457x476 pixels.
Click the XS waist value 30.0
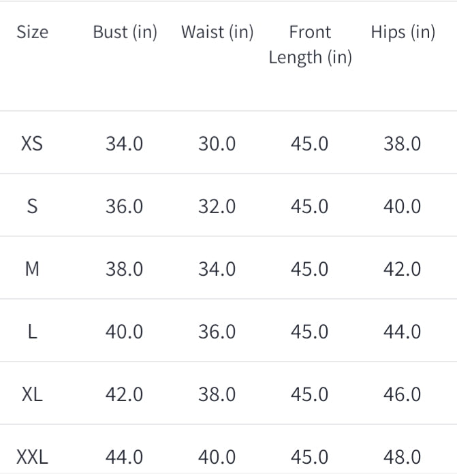(217, 144)
